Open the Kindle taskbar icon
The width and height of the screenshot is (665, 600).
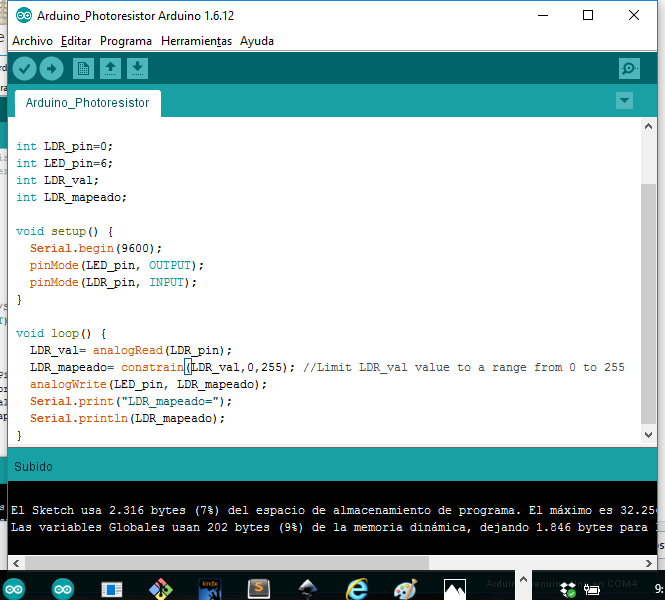210,589
